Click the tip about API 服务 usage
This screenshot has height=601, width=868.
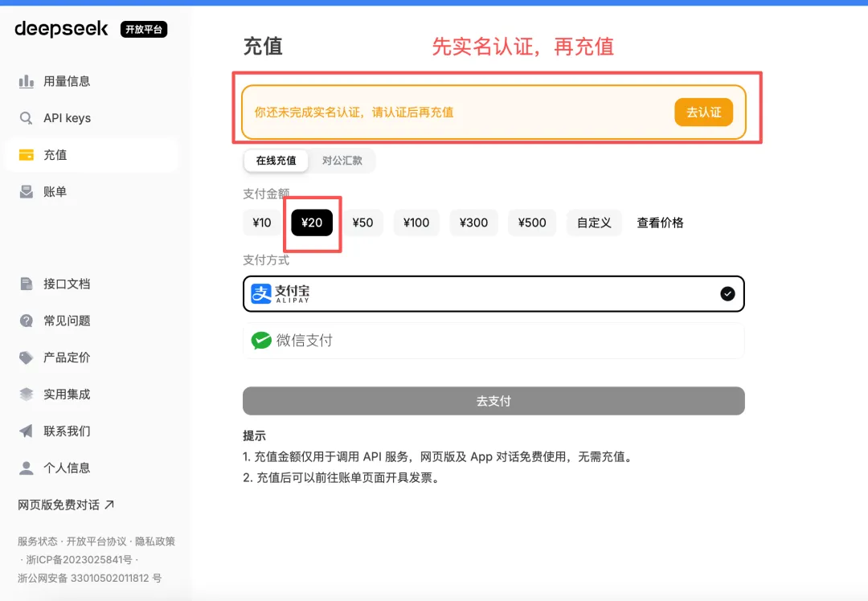440,456
